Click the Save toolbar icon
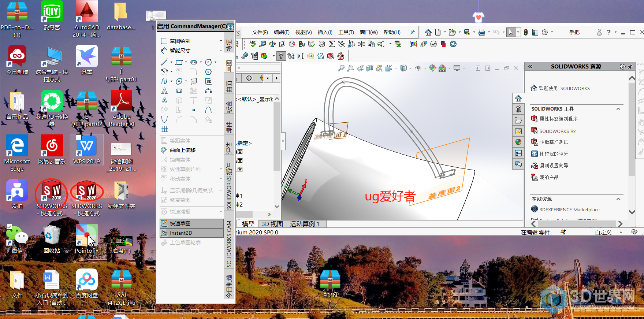Viewport: 644px width, 319px height. [467, 32]
